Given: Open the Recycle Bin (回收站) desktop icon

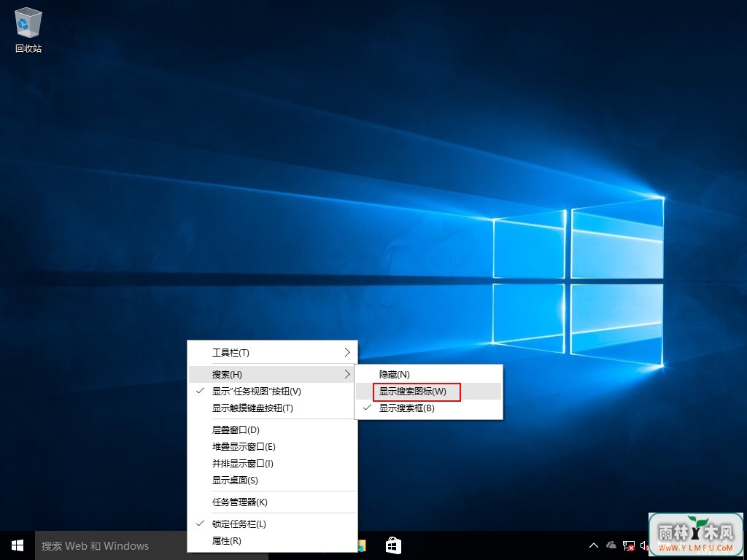Looking at the screenshot, I should coord(28,29).
